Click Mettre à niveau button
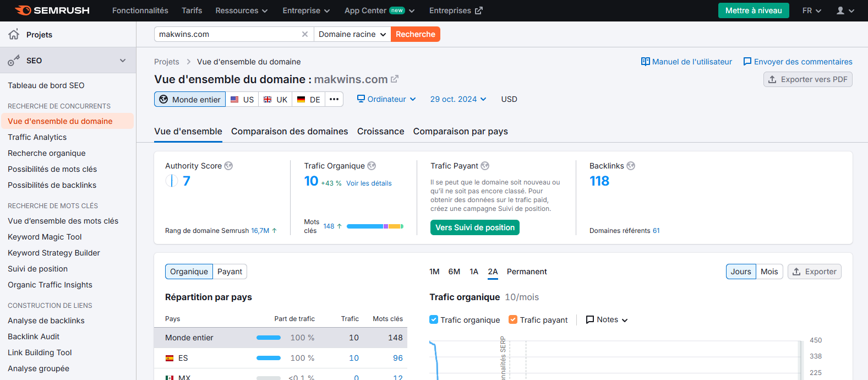 754,10
